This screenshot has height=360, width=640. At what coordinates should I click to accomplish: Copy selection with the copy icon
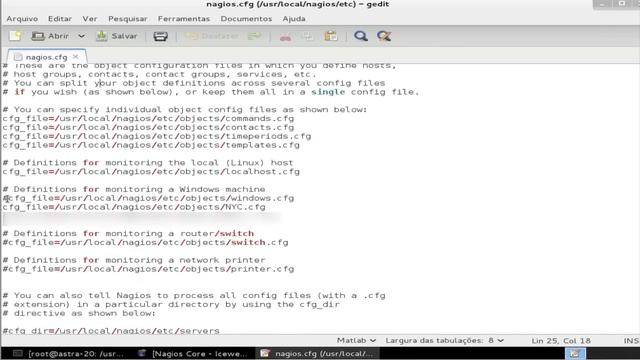tap(307, 36)
